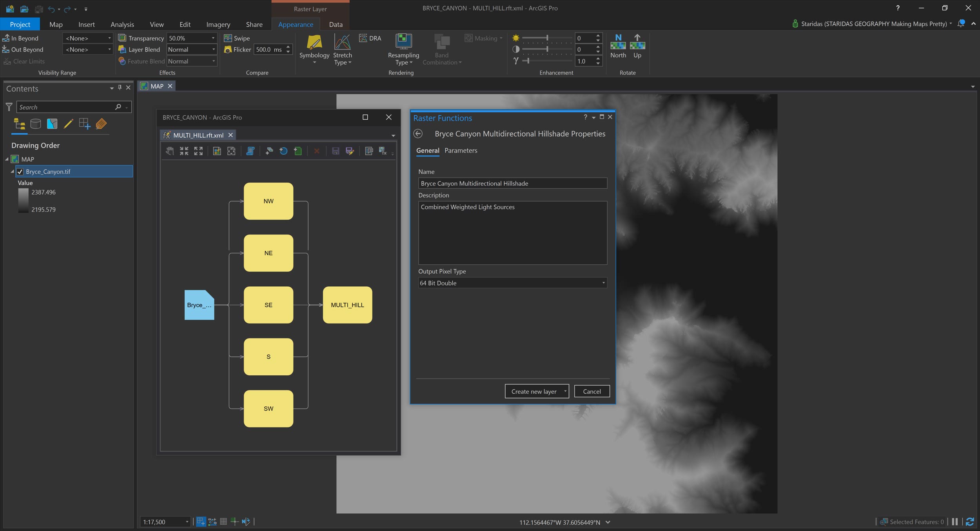
Task: Switch to the Parameters tab
Action: coord(461,150)
